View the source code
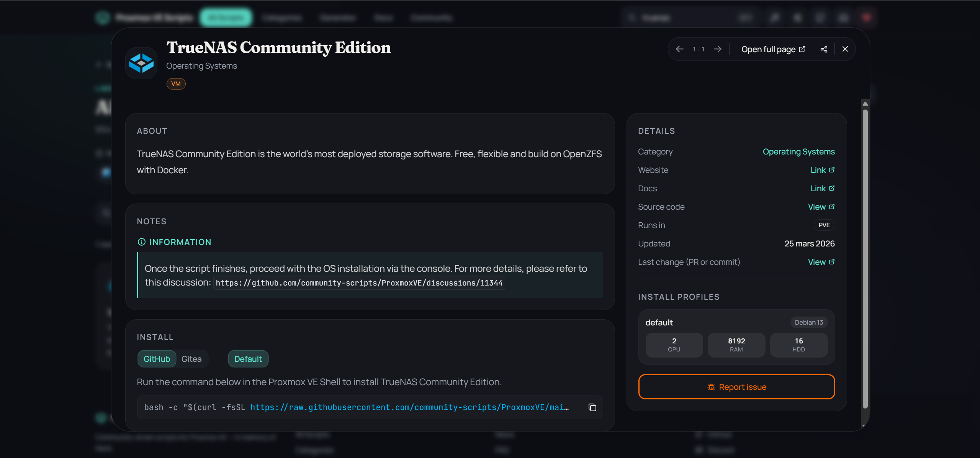This screenshot has height=458, width=980. (821, 207)
